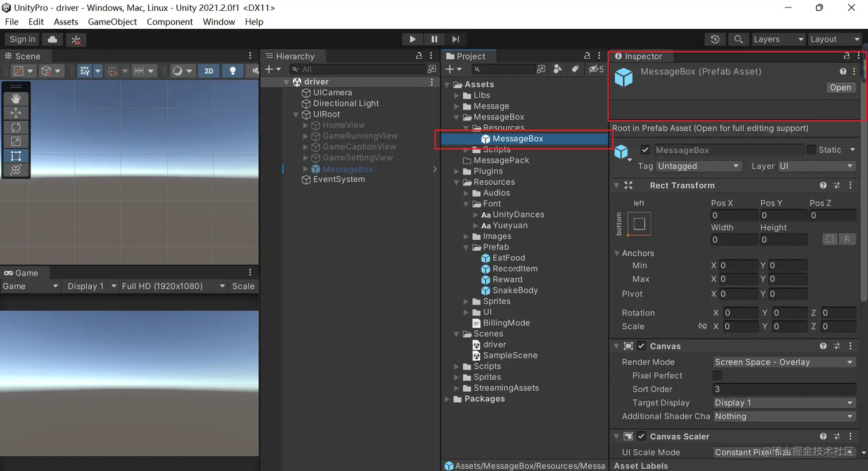Expand the Libs folder
868x471 pixels.
pyautogui.click(x=457, y=95)
